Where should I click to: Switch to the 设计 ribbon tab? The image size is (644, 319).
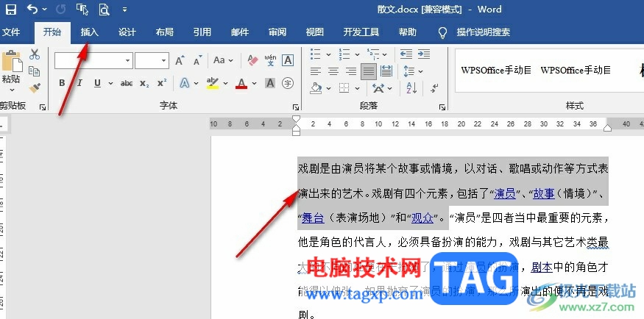pyautogui.click(x=127, y=32)
